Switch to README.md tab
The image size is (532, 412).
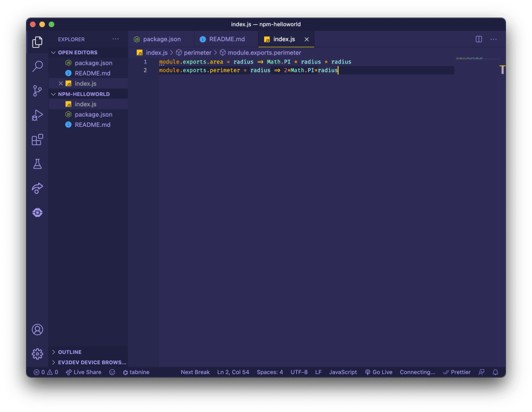226,39
